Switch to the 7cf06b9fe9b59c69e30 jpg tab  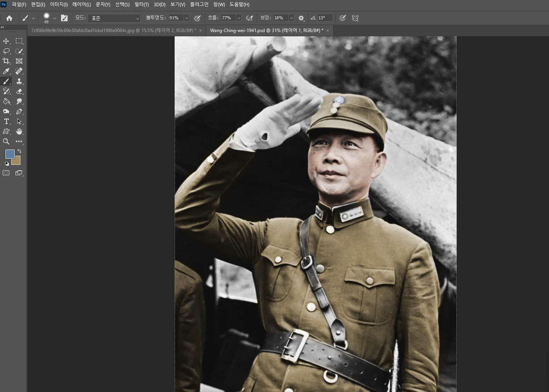point(114,31)
